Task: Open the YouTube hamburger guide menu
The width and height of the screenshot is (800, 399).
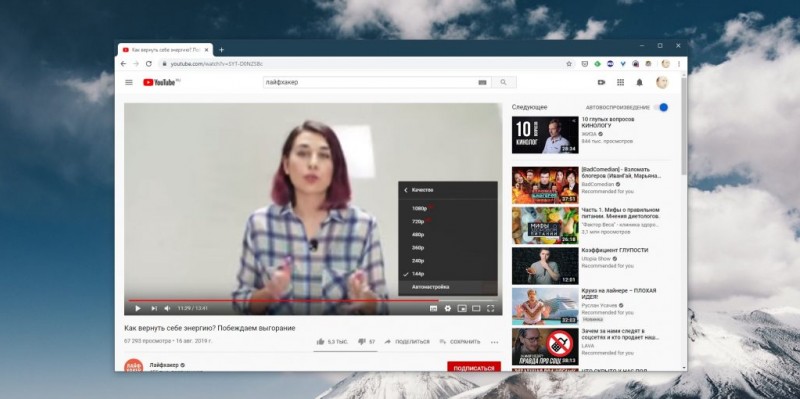Action: point(129,82)
